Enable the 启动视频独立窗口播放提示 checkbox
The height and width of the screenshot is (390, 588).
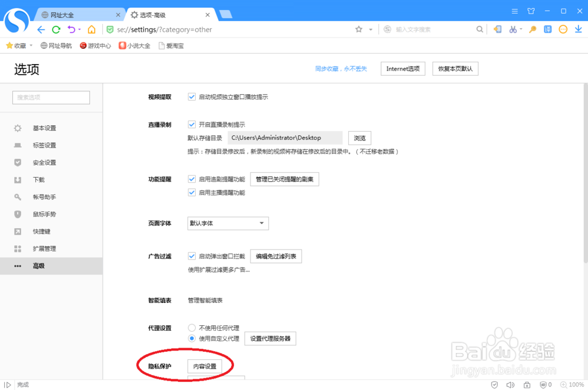pyautogui.click(x=192, y=96)
